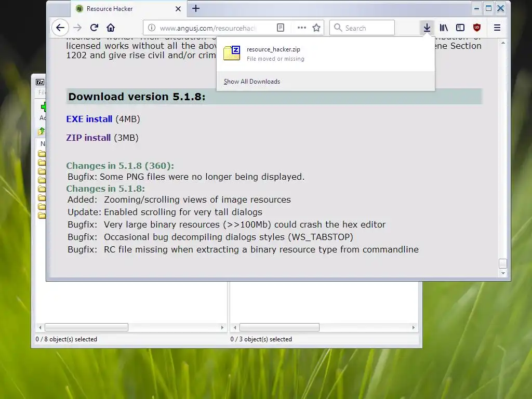Click the 7-Zip window title icon
This screenshot has width=532, height=399.
pyautogui.click(x=40, y=82)
